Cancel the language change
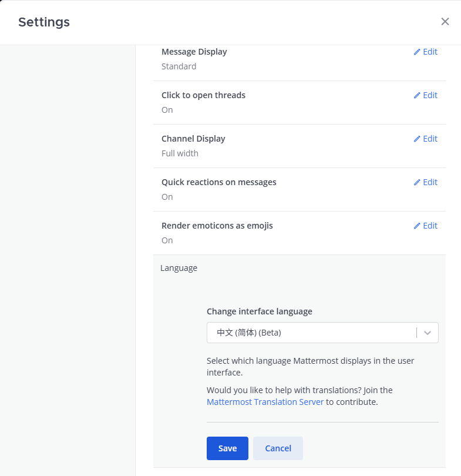 [278, 448]
